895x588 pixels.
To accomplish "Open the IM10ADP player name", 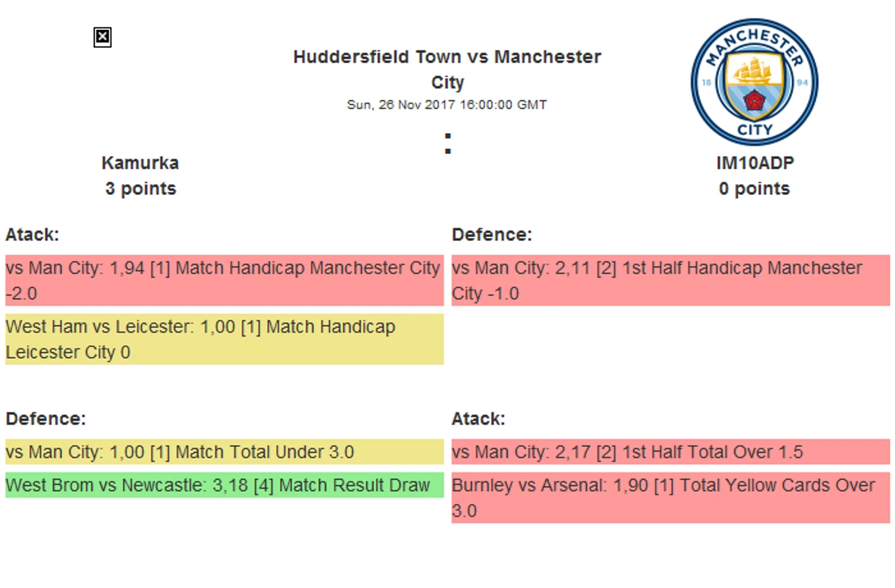I will tap(755, 163).
